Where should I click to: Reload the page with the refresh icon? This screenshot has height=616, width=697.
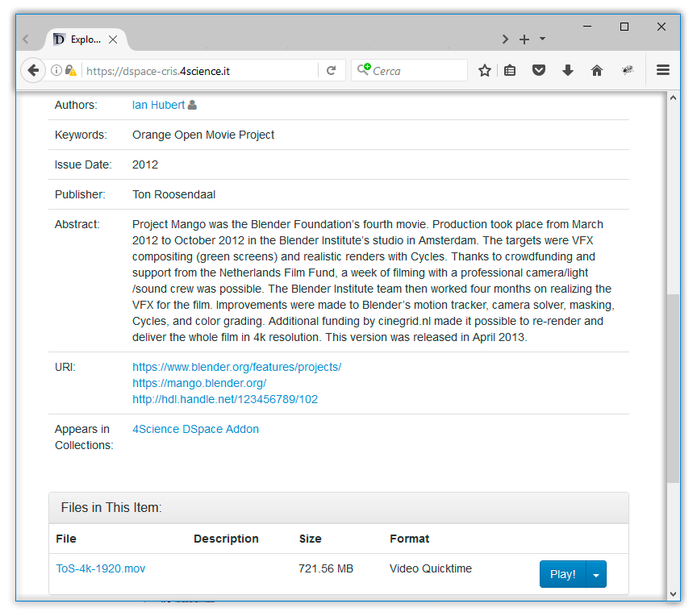[331, 70]
